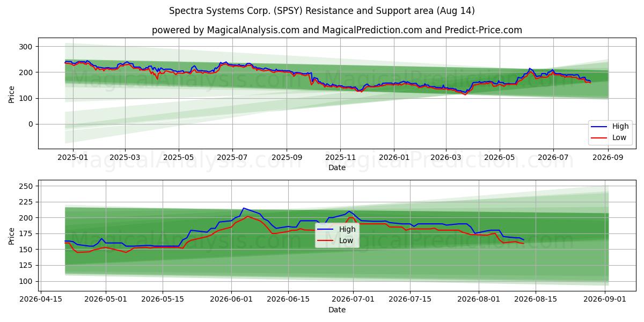Click the '2026-09-01' tick on bottom chart
This screenshot has width=644, height=322.
605,299
